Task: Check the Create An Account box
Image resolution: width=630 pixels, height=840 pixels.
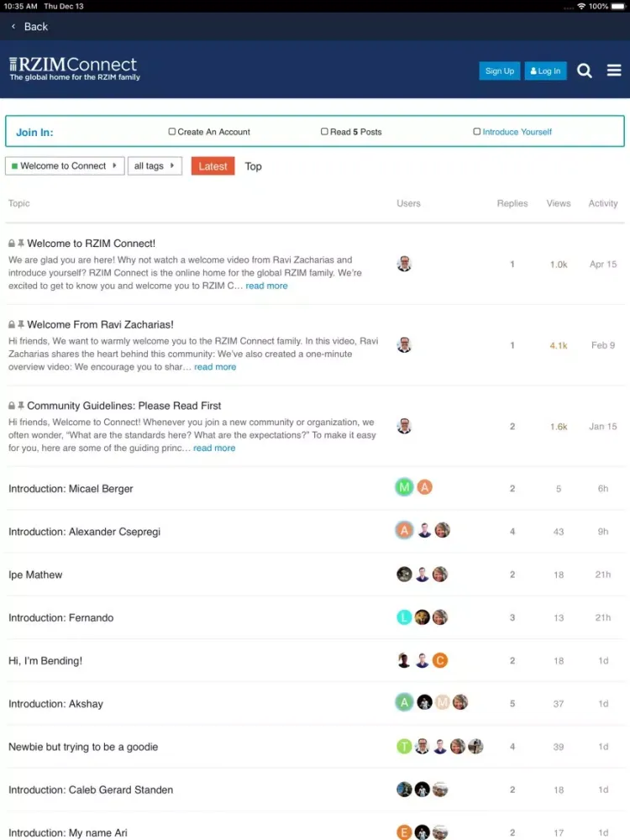Action: point(172,131)
